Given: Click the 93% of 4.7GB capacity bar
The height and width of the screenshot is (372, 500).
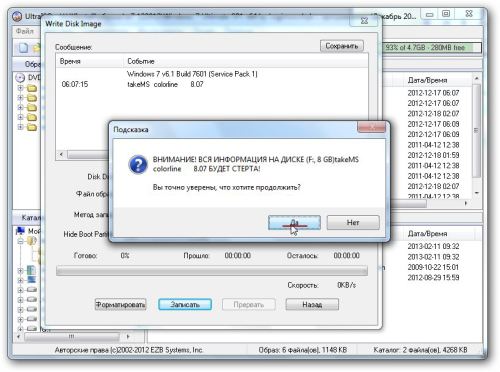Looking at the screenshot, I should pos(433,48).
